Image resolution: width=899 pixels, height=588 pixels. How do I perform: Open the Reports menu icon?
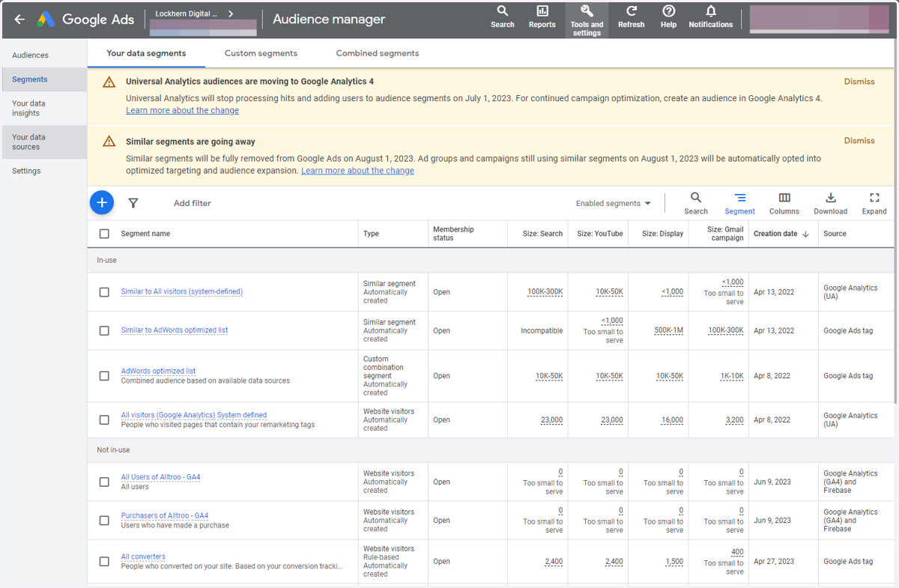(x=542, y=16)
